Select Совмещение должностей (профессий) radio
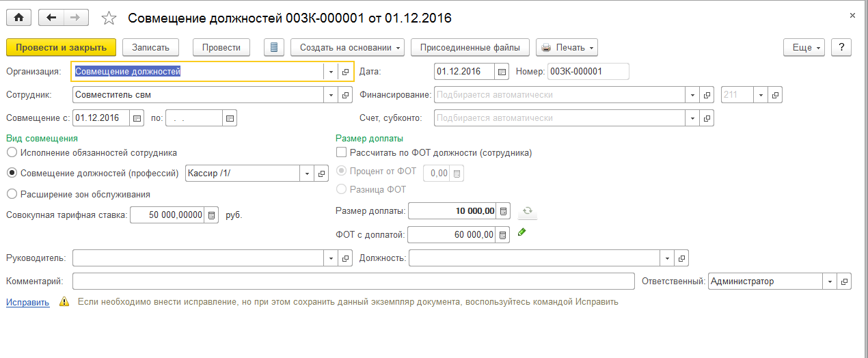This screenshot has width=868, height=358. [12, 173]
